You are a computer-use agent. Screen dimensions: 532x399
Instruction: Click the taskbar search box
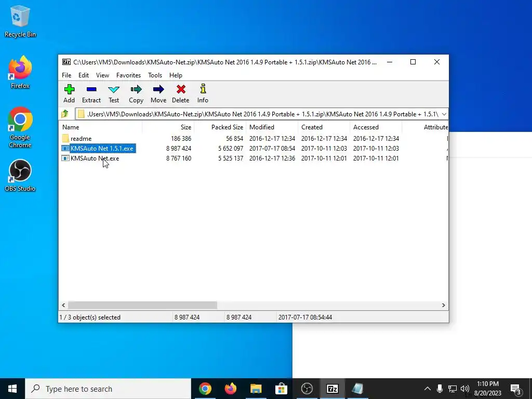pos(108,389)
